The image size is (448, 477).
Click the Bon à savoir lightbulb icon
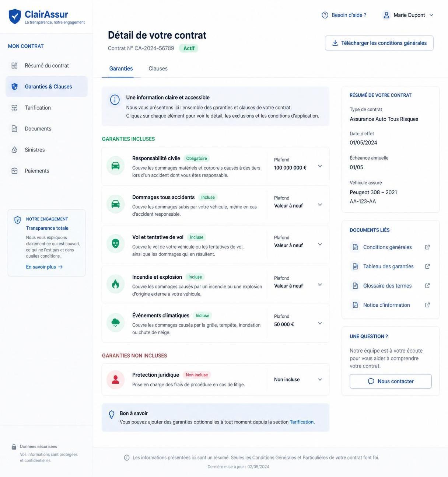pyautogui.click(x=112, y=415)
